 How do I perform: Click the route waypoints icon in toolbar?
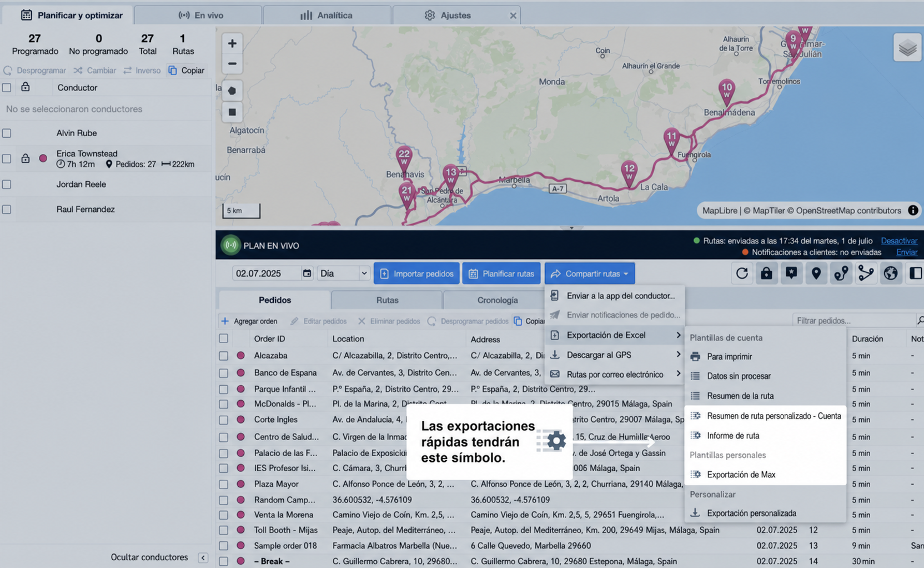[x=841, y=273]
